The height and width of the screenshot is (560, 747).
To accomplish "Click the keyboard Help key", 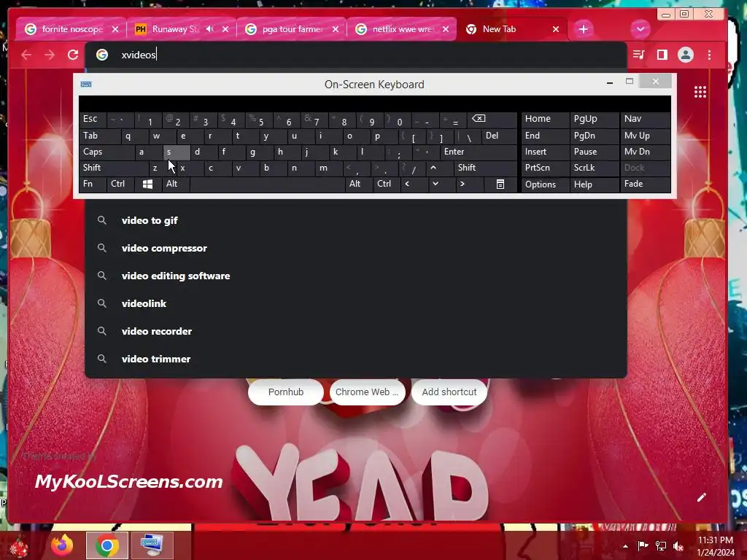I will (x=594, y=184).
